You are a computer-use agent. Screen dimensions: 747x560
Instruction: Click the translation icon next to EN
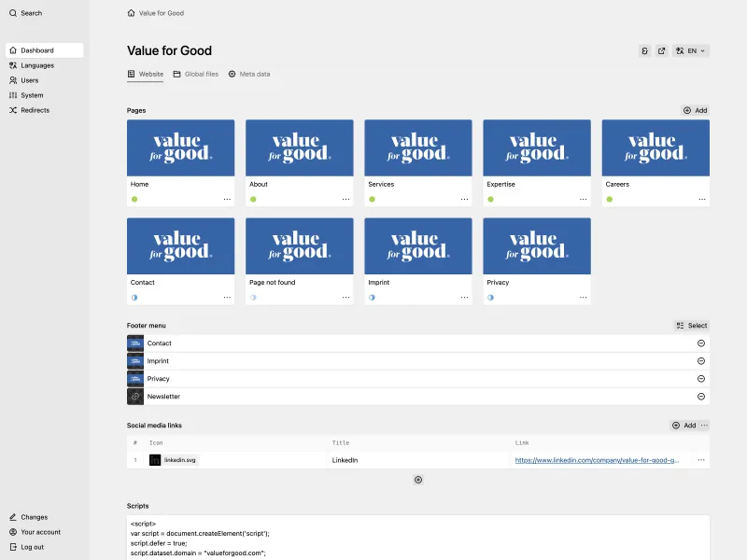(680, 50)
